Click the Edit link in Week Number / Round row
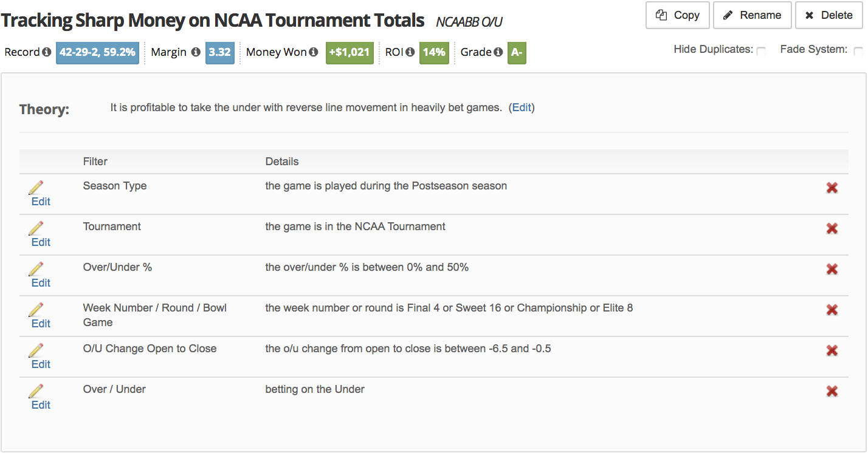 pyautogui.click(x=41, y=324)
